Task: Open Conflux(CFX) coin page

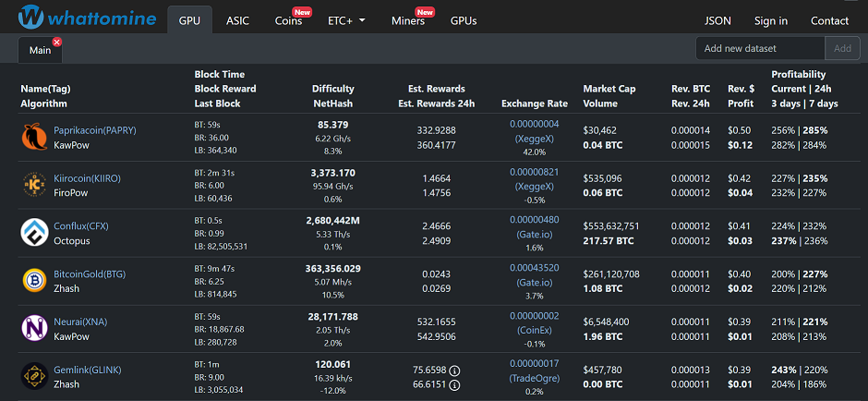Action: coord(81,226)
